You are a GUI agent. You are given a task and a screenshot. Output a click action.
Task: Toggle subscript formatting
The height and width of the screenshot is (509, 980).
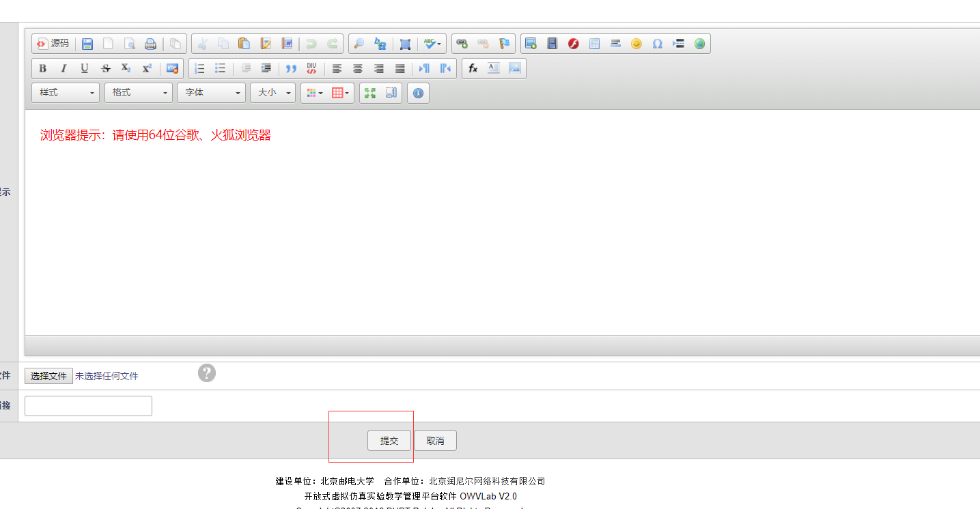point(126,68)
